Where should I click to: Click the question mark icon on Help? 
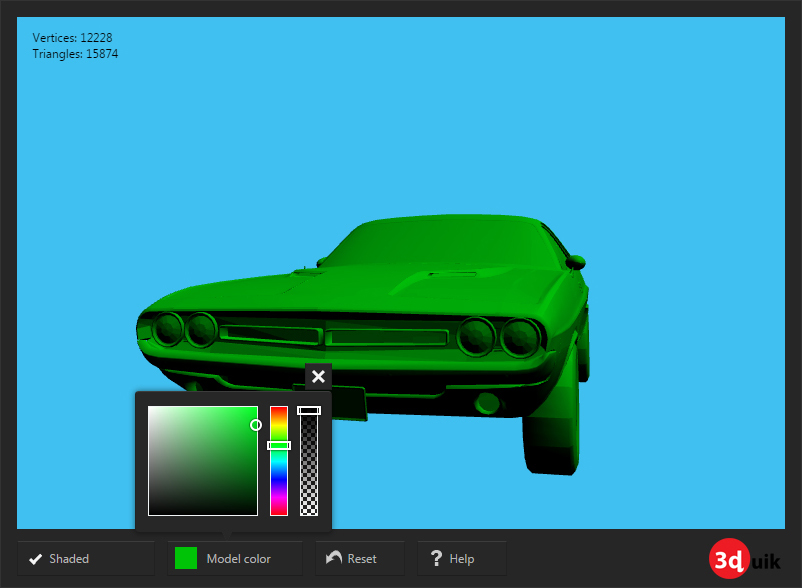tap(437, 558)
